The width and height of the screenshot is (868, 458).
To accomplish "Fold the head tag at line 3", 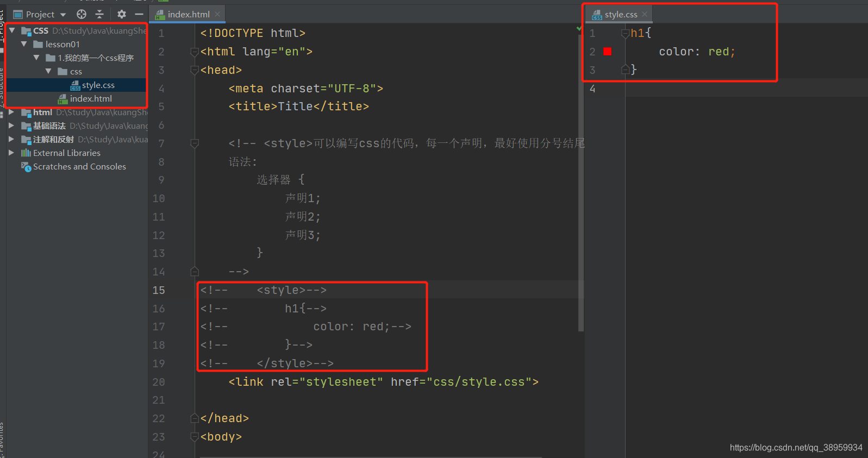I will (195, 70).
